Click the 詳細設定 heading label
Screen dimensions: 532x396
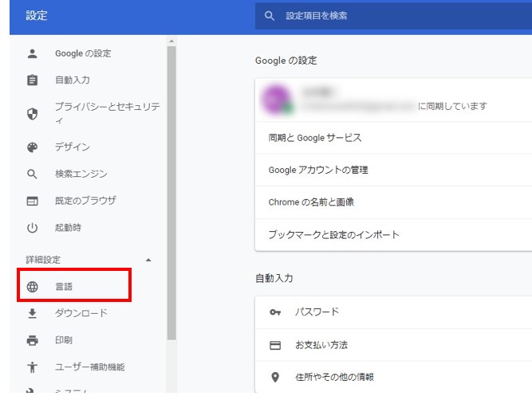[x=43, y=260]
